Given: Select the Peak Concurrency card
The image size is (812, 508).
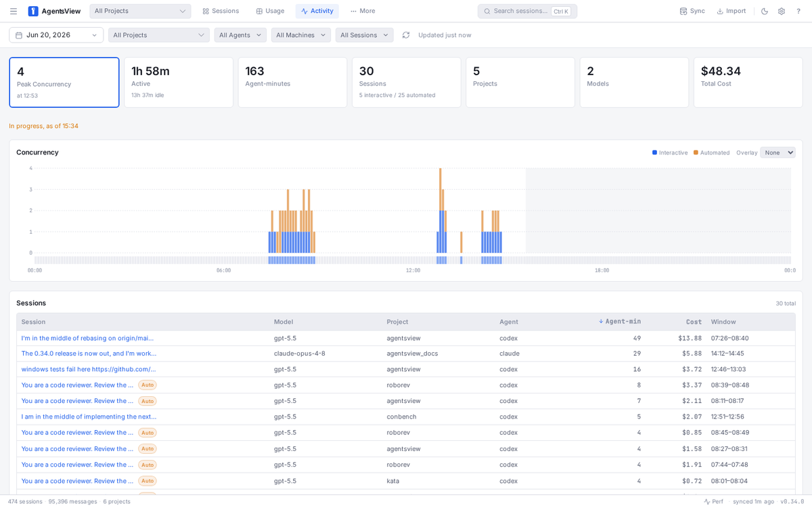Looking at the screenshot, I should click(64, 82).
